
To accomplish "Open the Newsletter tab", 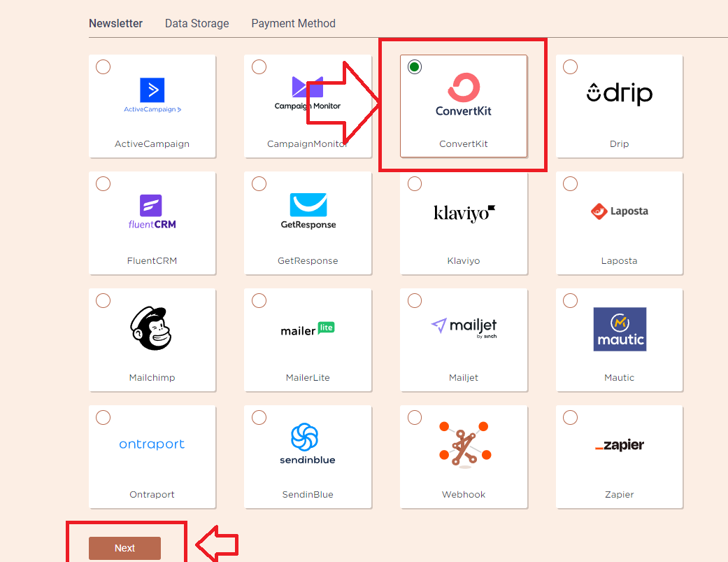I will click(115, 23).
